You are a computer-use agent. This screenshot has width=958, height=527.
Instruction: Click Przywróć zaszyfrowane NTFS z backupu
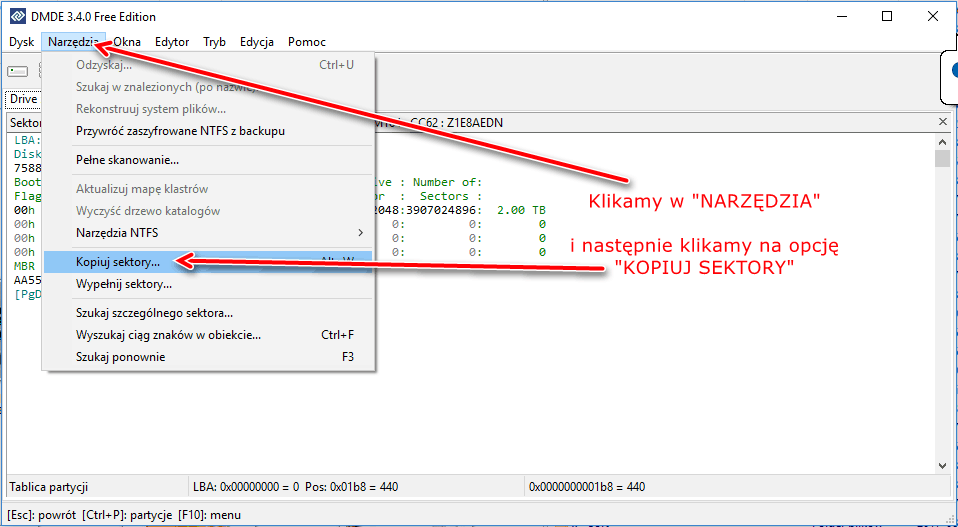180,131
